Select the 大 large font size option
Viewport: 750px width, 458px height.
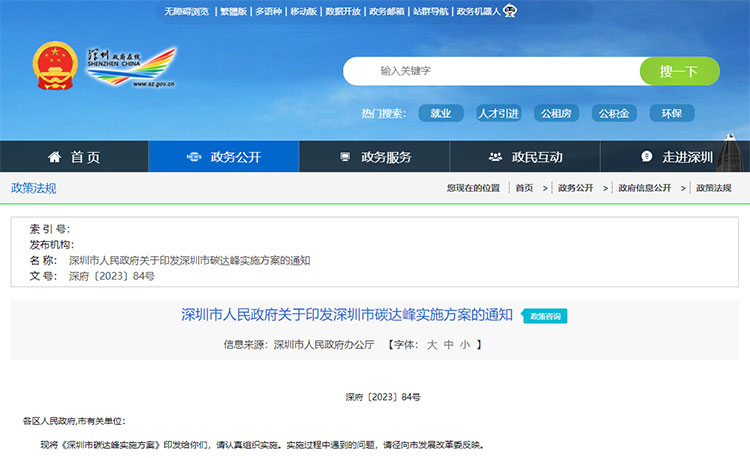pos(432,344)
